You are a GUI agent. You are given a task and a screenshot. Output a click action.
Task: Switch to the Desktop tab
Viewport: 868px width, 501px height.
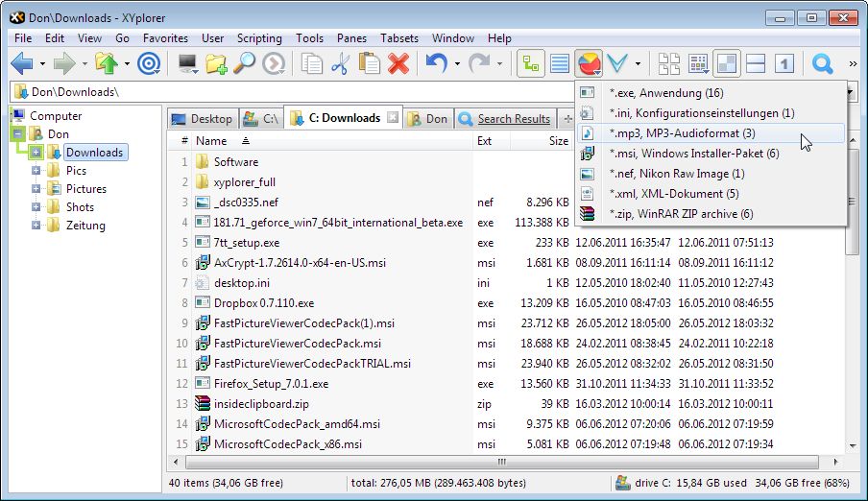coord(203,119)
